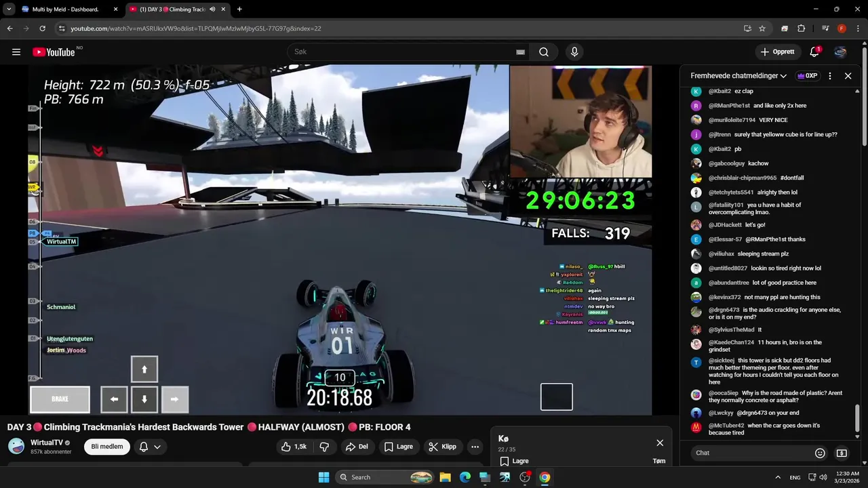View site information icon in address bar

[62, 28]
